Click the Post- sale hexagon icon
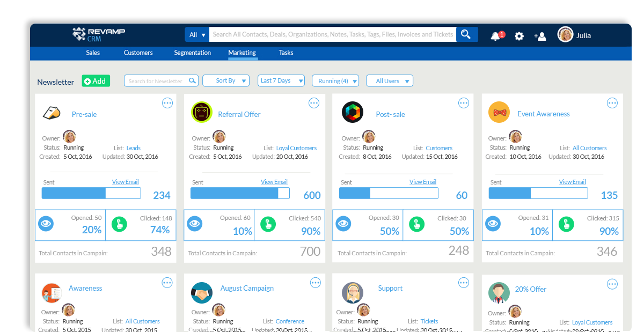Image resolution: width=644 pixels, height=332 pixels. point(353,112)
